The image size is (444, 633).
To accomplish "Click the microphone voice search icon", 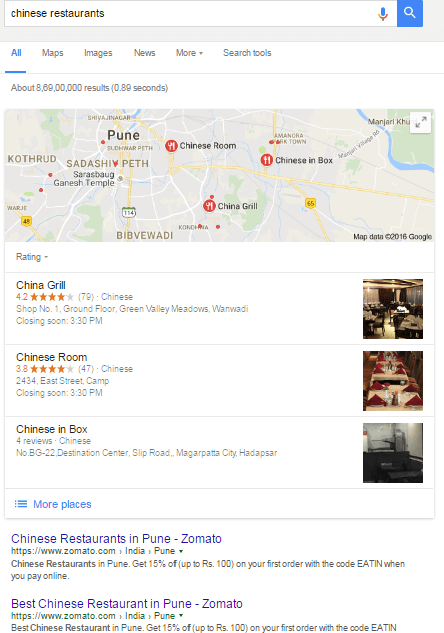I will click(383, 13).
